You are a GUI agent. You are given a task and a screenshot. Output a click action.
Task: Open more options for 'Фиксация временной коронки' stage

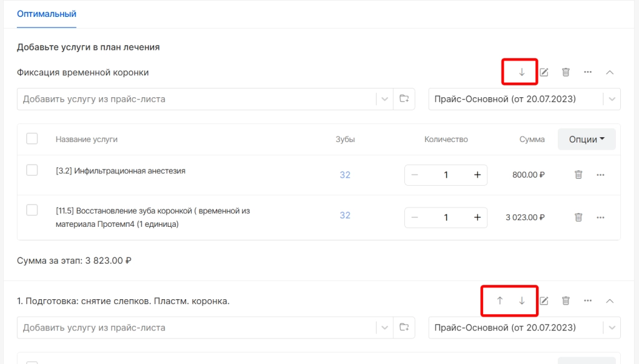coord(588,72)
